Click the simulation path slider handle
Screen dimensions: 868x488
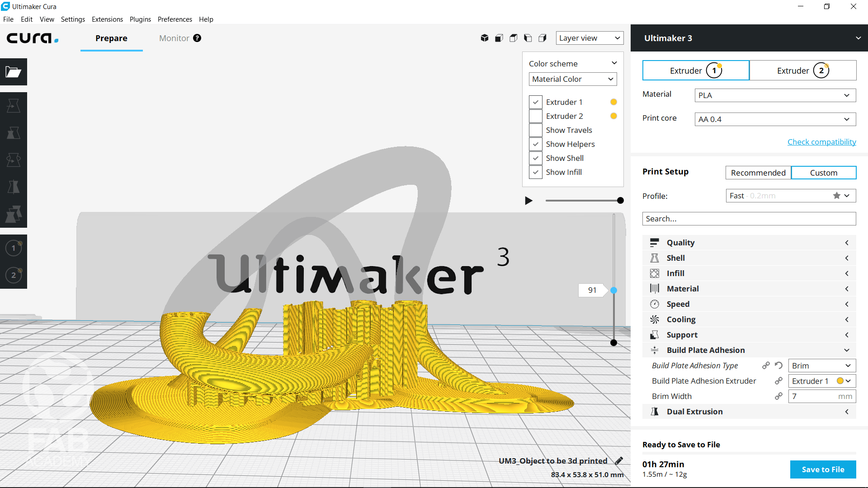pyautogui.click(x=620, y=201)
